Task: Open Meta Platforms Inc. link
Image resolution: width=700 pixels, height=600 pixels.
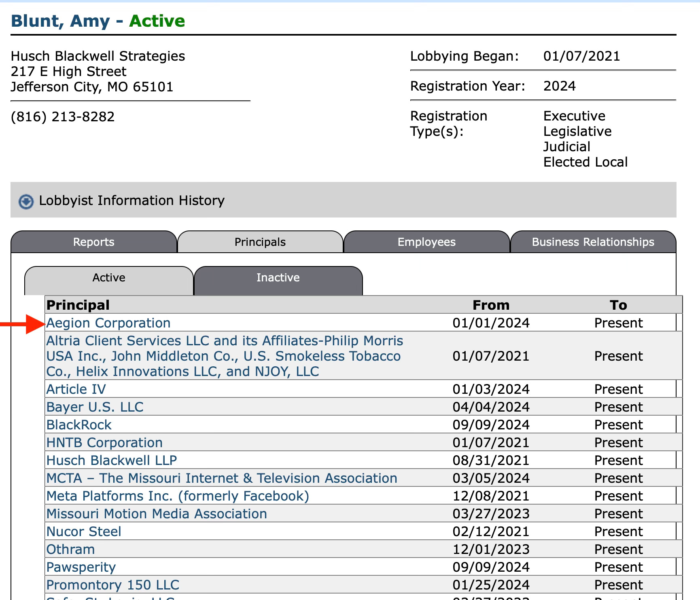Action: (x=178, y=496)
